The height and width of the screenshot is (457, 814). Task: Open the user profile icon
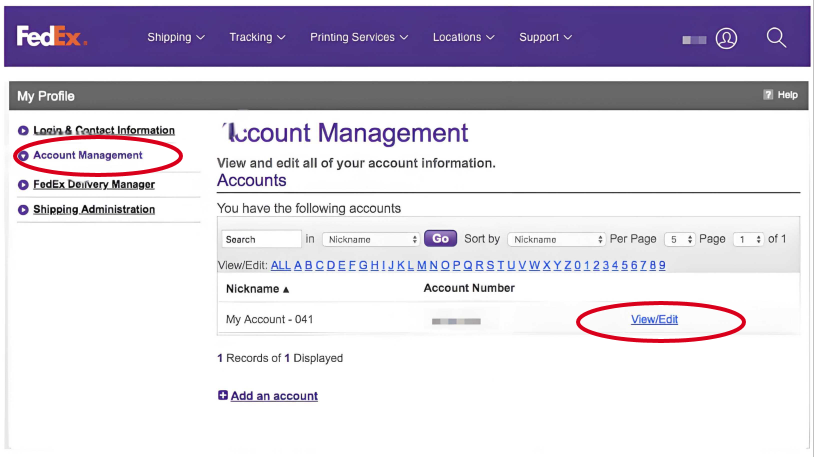pyautogui.click(x=726, y=38)
